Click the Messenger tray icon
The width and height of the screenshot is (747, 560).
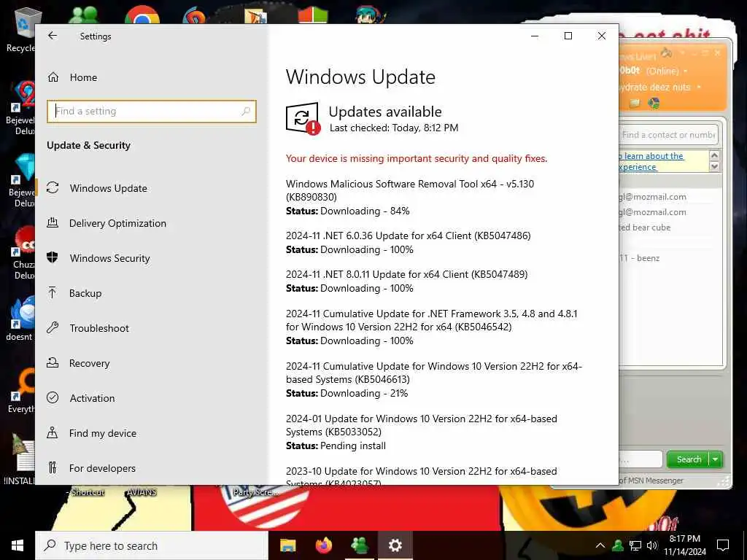pos(618,545)
